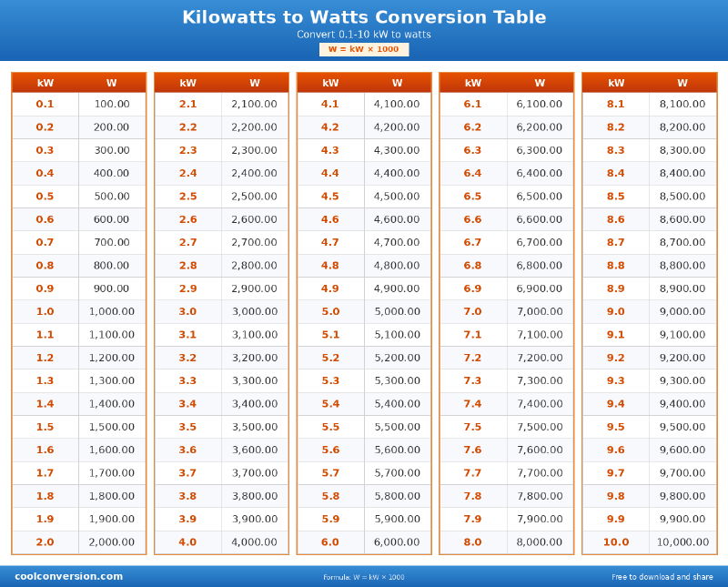Select the 8.4 kW cell
Screen dimensions: 728x587
(x=616, y=173)
